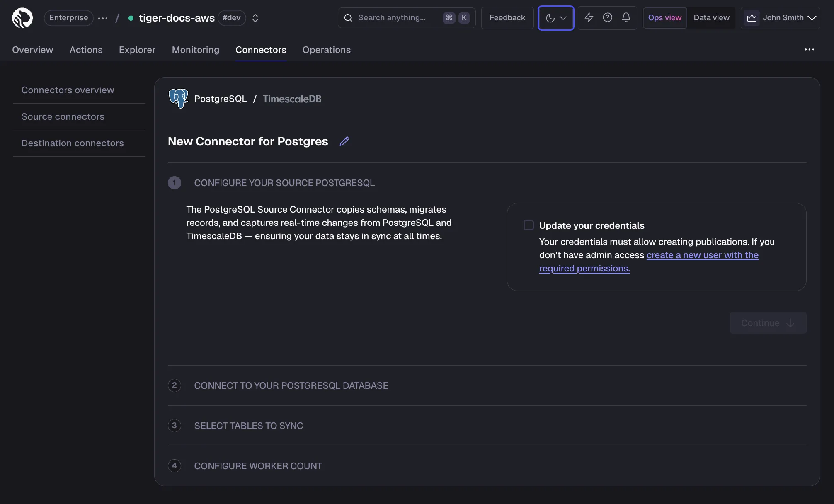
Task: Click the crown icon beside John Smith
Action: (752, 18)
